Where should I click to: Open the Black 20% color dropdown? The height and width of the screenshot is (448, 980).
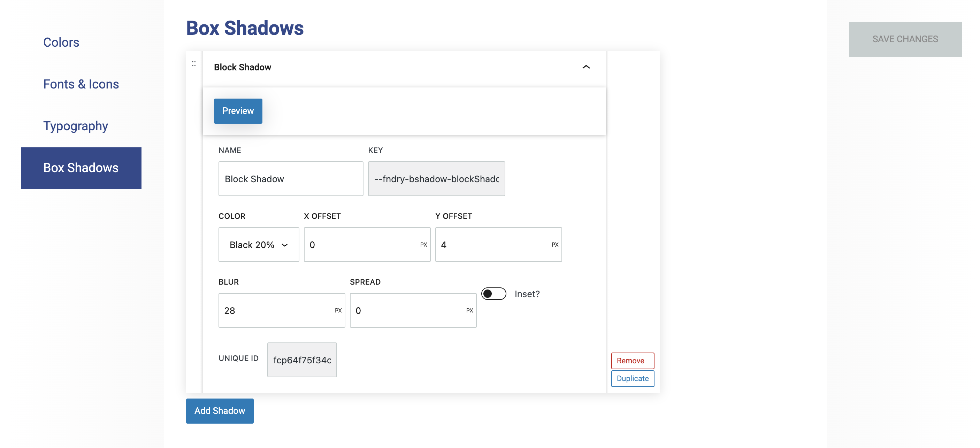point(259,245)
